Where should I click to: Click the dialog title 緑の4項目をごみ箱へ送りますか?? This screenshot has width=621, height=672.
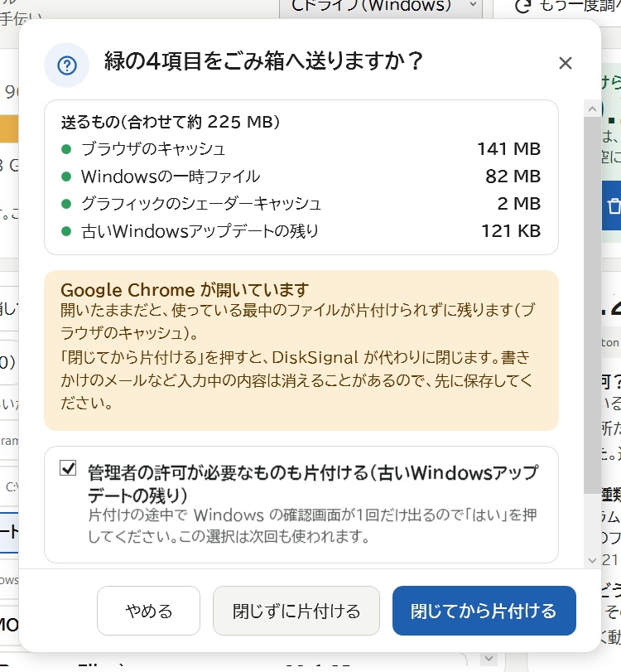pos(264,60)
